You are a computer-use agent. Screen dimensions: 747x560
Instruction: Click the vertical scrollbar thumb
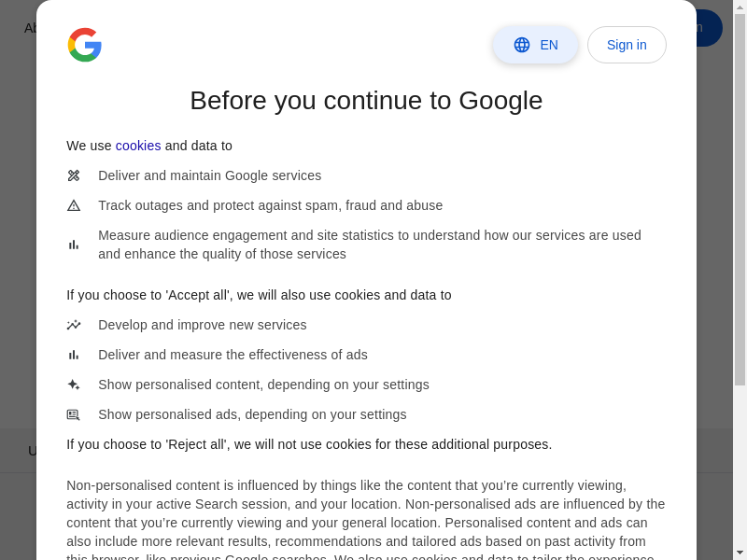740,199
